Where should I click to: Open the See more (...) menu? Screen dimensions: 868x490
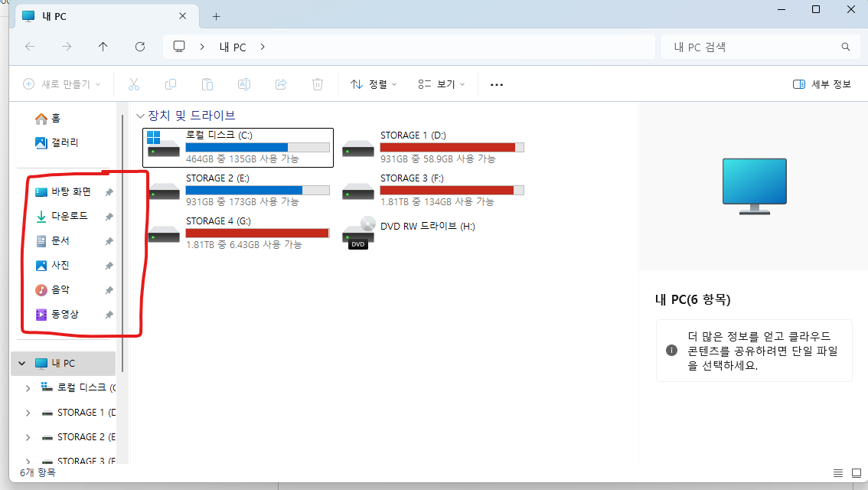click(x=496, y=84)
